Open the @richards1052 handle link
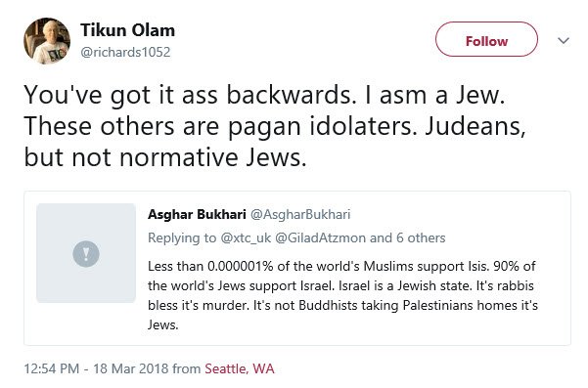588x388 pixels. [125, 52]
